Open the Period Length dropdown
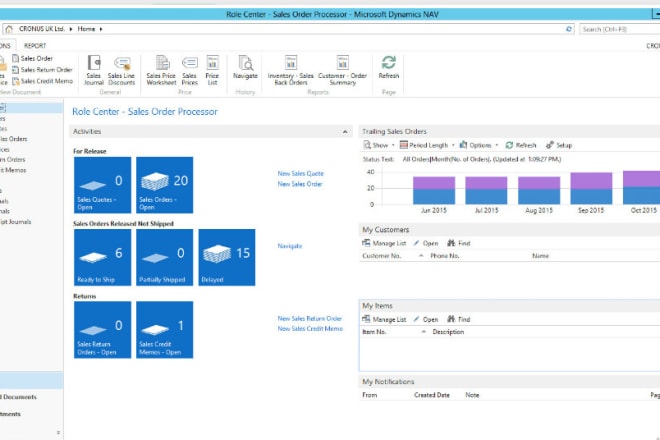This screenshot has height=440, width=660. (x=427, y=145)
